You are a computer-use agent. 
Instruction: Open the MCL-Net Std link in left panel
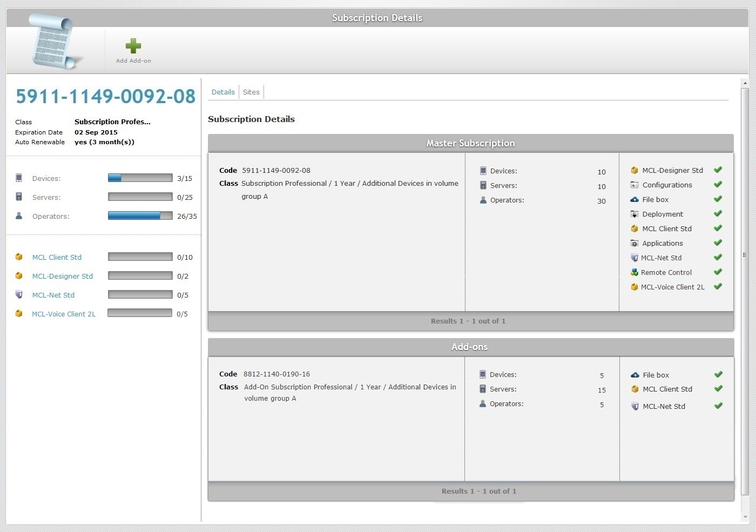[x=53, y=295]
